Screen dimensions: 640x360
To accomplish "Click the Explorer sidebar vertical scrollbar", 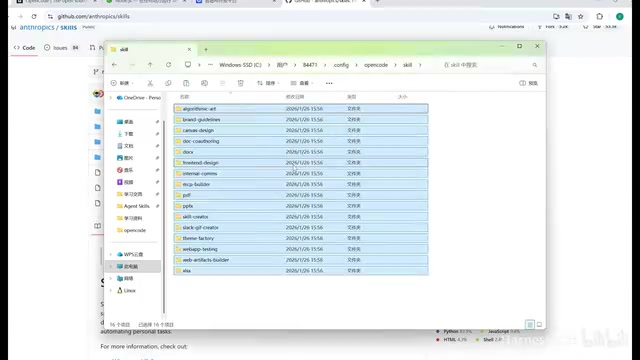I will [x=164, y=216].
